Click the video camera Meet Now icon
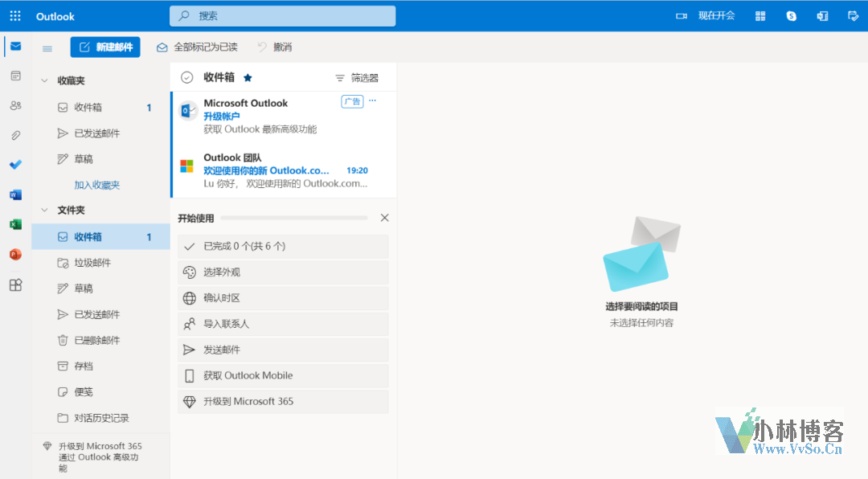868x479 pixels. click(x=682, y=16)
